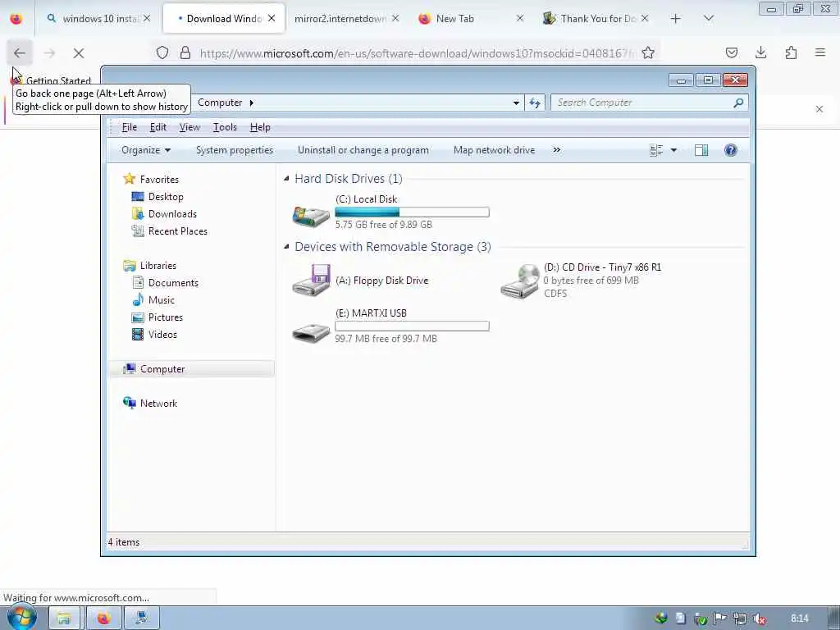The image size is (840, 630).
Task: Open the Tools menu in Explorer
Action: (225, 127)
